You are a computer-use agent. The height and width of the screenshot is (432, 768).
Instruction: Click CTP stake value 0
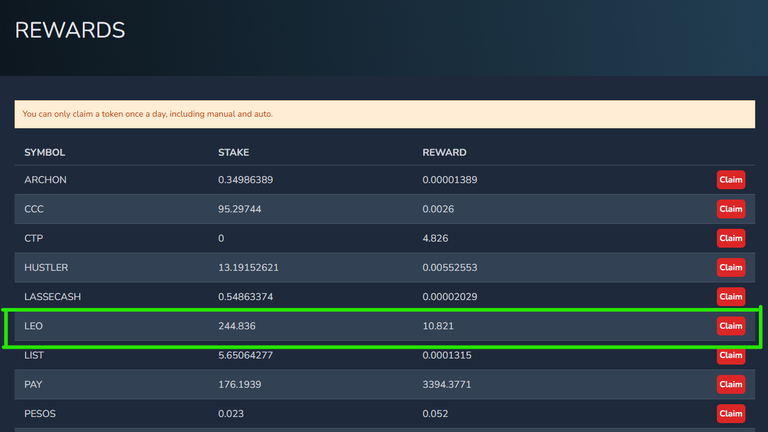click(x=221, y=238)
